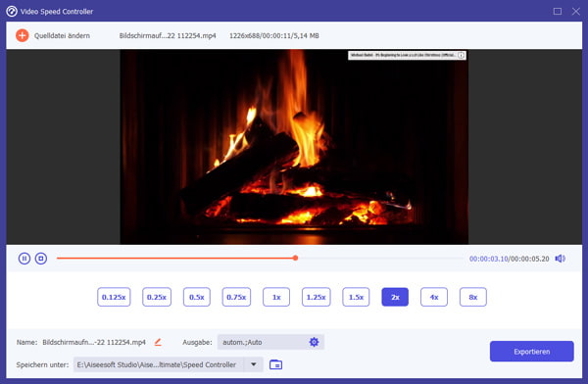
Task: Click the pencil icon to rename output
Action: tap(158, 342)
